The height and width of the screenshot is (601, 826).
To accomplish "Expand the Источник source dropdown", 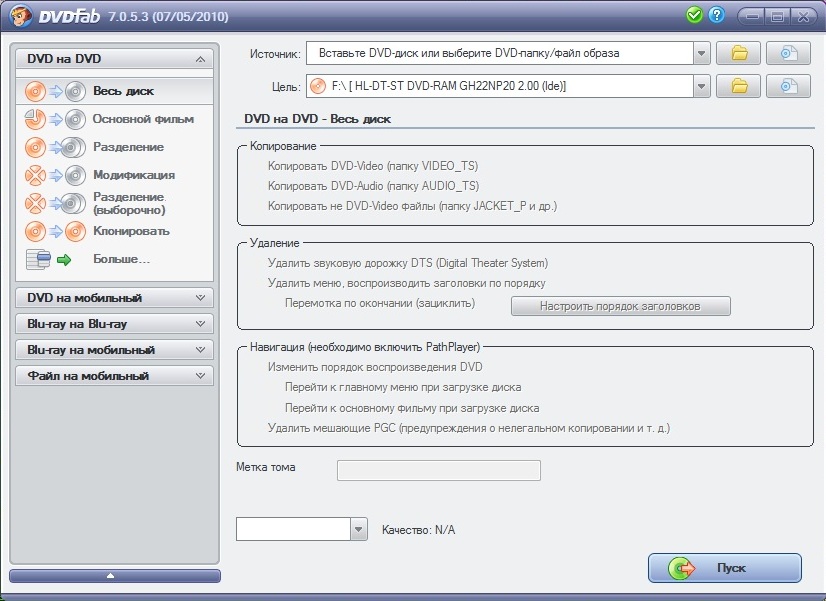I will (701, 53).
